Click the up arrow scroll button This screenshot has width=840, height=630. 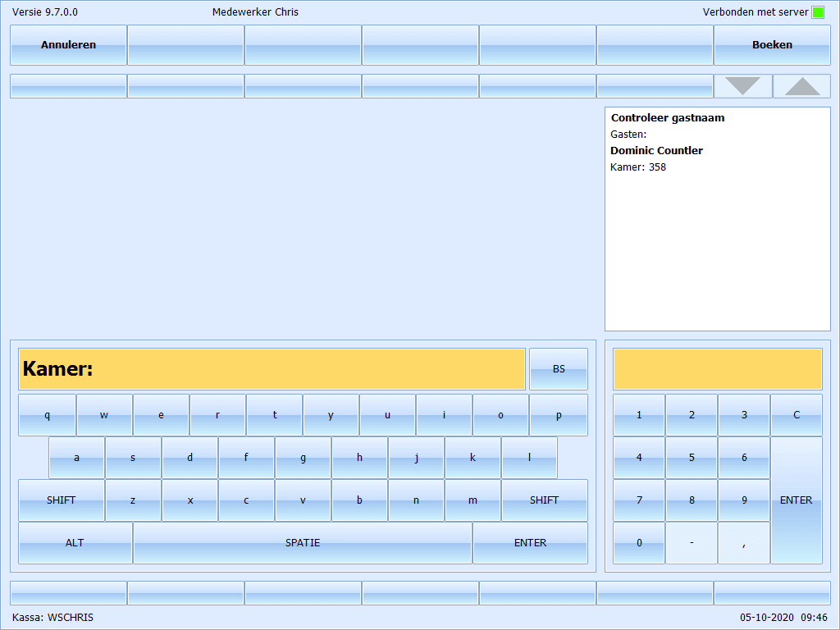point(801,86)
